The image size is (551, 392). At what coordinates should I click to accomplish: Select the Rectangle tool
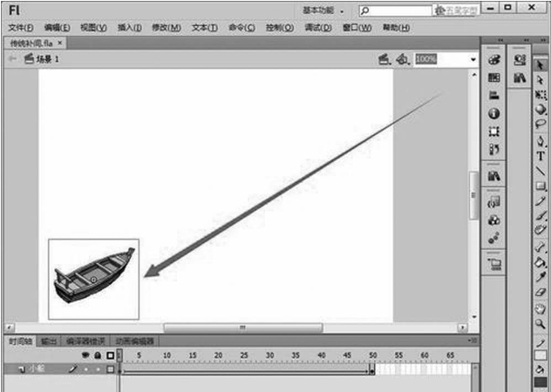tap(541, 186)
